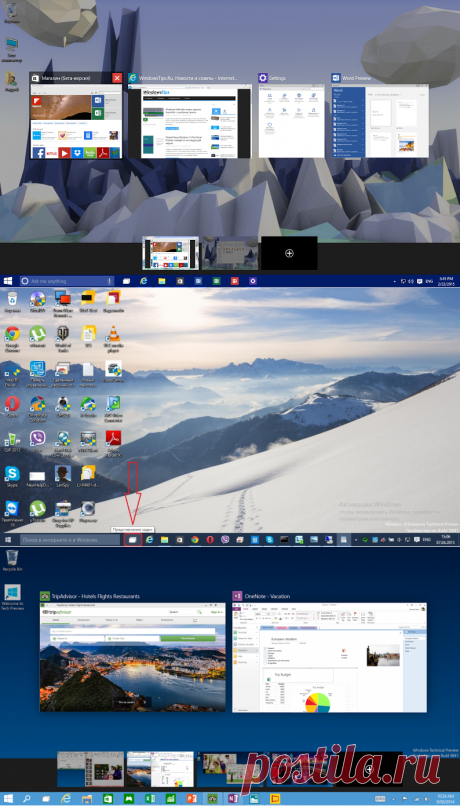Screen dimensions: 460x806
Task: Select first virtual desktop thumbnail showing store window
Action: click(x=171, y=253)
